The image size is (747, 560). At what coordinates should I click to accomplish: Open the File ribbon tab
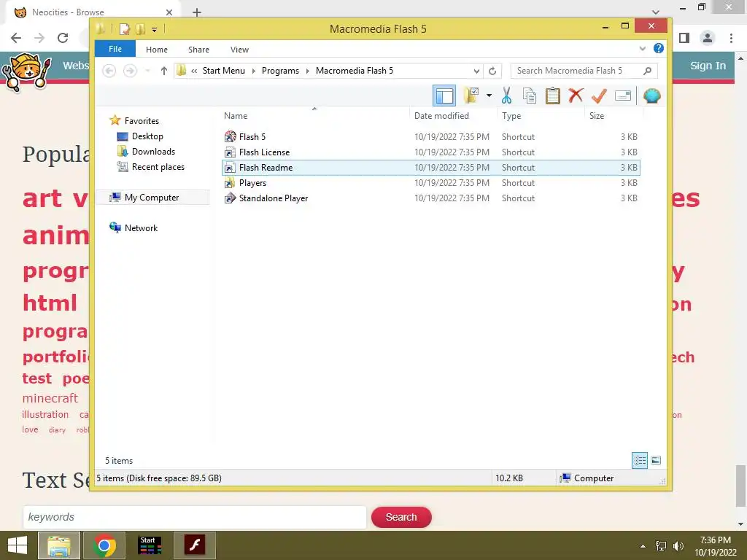pos(115,49)
